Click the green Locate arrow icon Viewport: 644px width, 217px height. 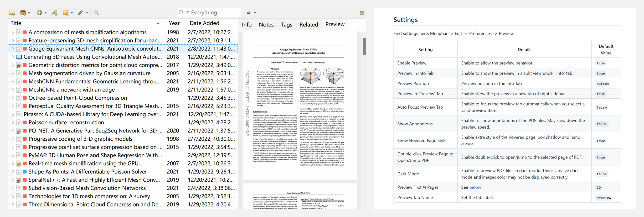[249, 13]
